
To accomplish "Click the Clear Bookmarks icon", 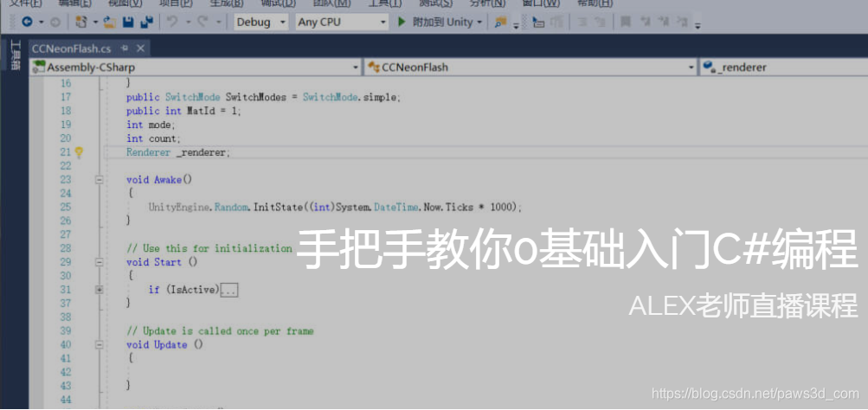I will pyautogui.click(x=683, y=22).
